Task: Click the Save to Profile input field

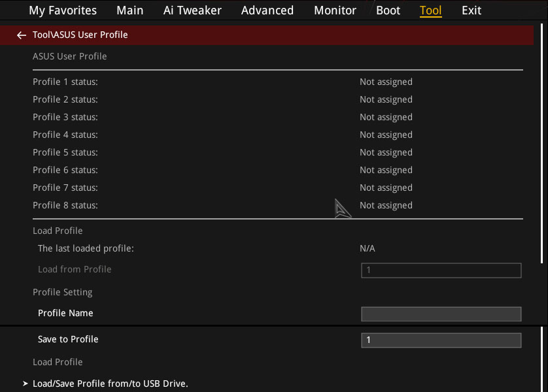Action: [441, 340]
